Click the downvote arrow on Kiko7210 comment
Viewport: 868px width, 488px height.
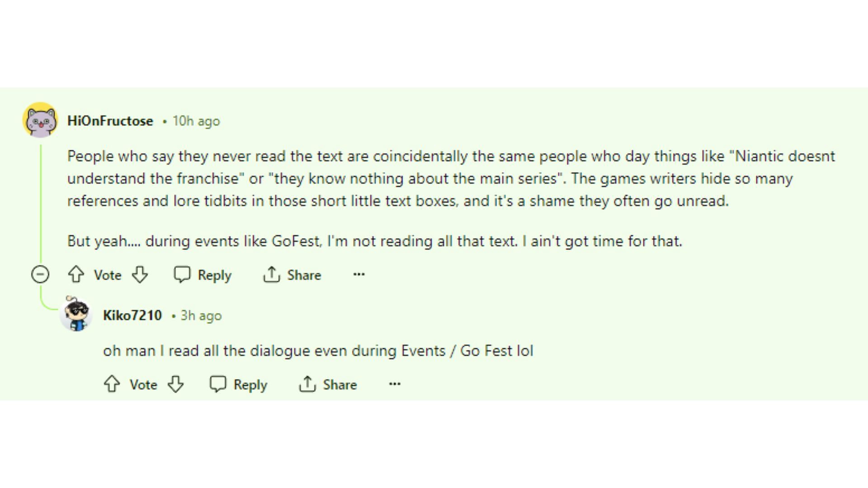[x=175, y=385]
